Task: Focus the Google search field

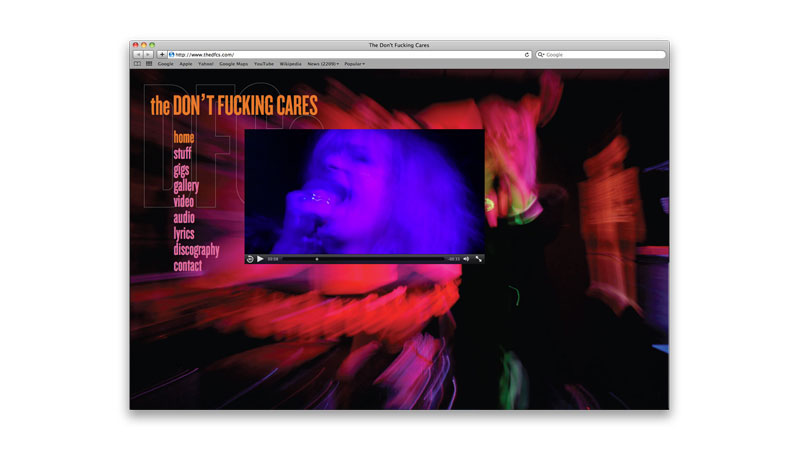Action: (x=601, y=55)
